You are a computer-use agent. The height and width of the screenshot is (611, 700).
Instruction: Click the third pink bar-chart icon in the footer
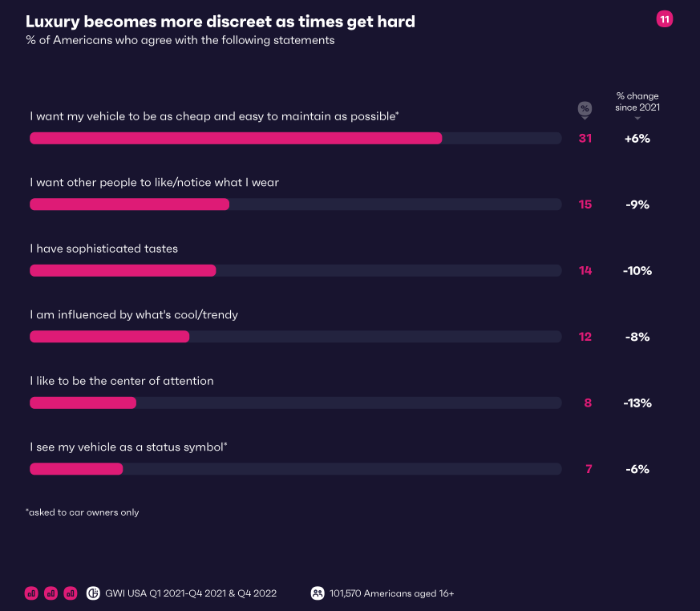point(71,593)
